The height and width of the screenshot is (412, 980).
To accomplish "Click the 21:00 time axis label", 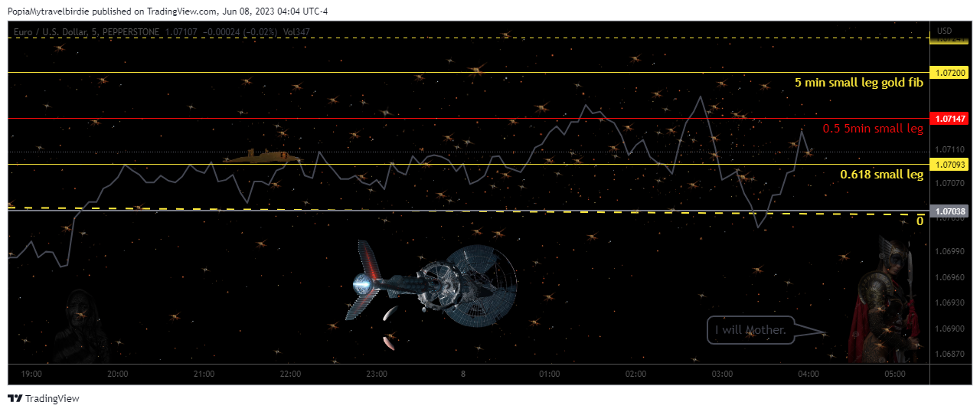I will [x=204, y=374].
